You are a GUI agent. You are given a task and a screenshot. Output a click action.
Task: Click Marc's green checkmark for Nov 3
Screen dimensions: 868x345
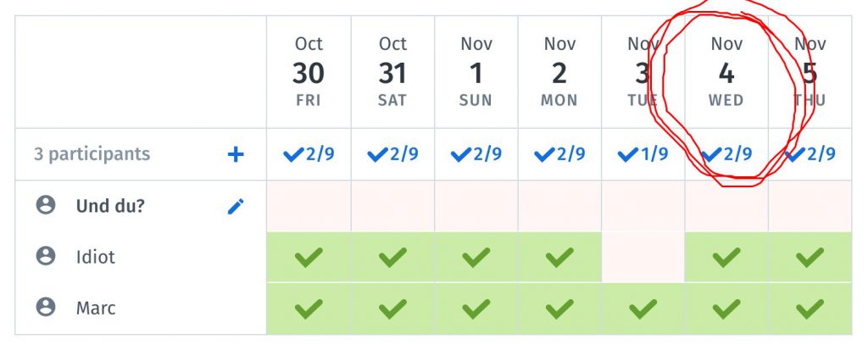(x=643, y=309)
